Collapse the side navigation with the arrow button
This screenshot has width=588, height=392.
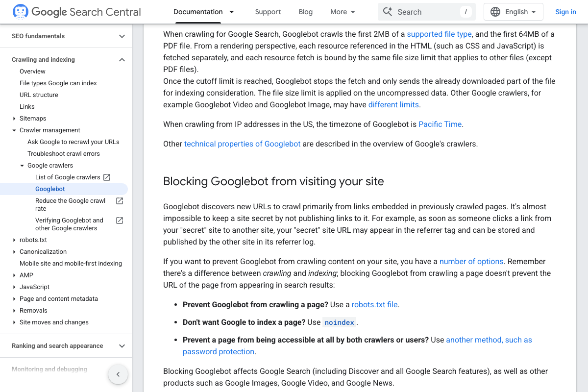tap(118, 375)
